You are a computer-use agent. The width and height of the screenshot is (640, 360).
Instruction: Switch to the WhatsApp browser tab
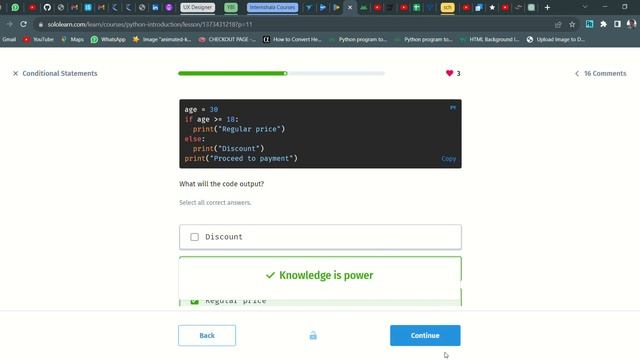(15, 7)
